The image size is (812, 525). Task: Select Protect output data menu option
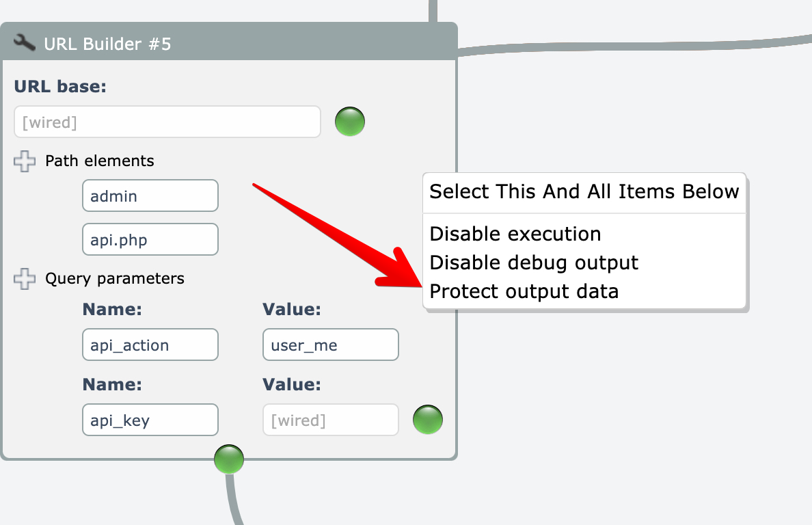(524, 291)
